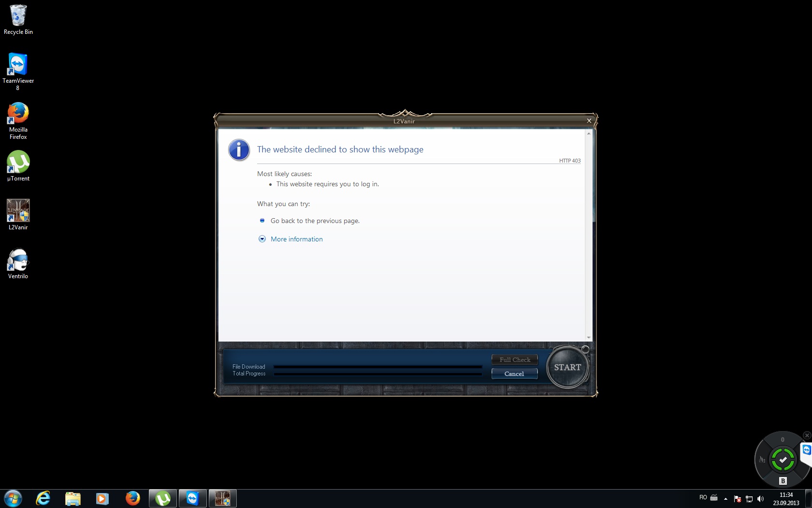
Task: Click the green checkmark circle in the overlay widget
Action: [783, 460]
